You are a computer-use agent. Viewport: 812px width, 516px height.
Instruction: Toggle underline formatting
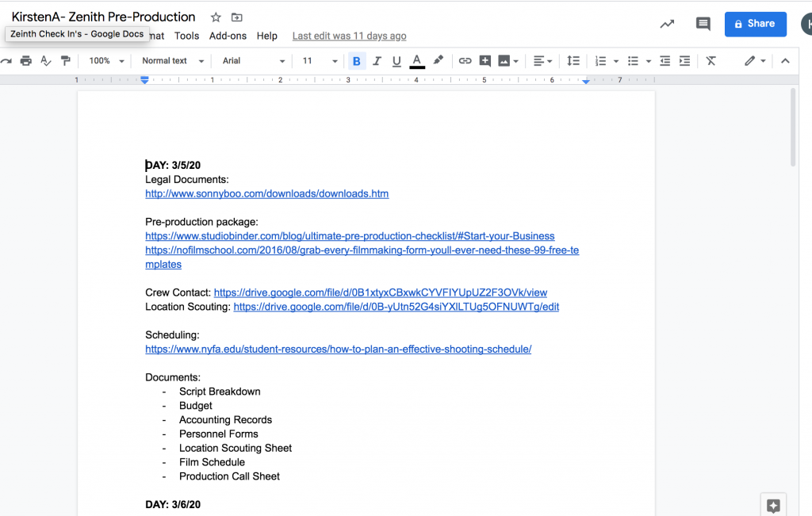pyautogui.click(x=396, y=61)
